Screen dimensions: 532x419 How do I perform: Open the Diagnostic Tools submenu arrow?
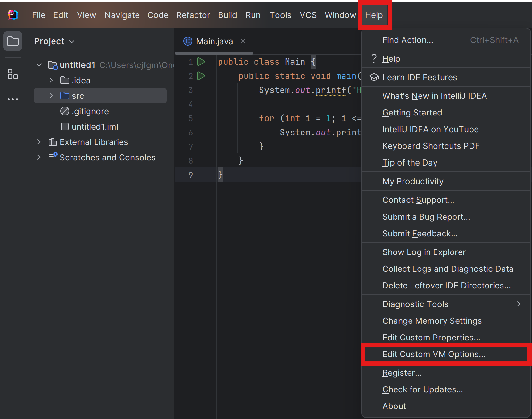519,304
